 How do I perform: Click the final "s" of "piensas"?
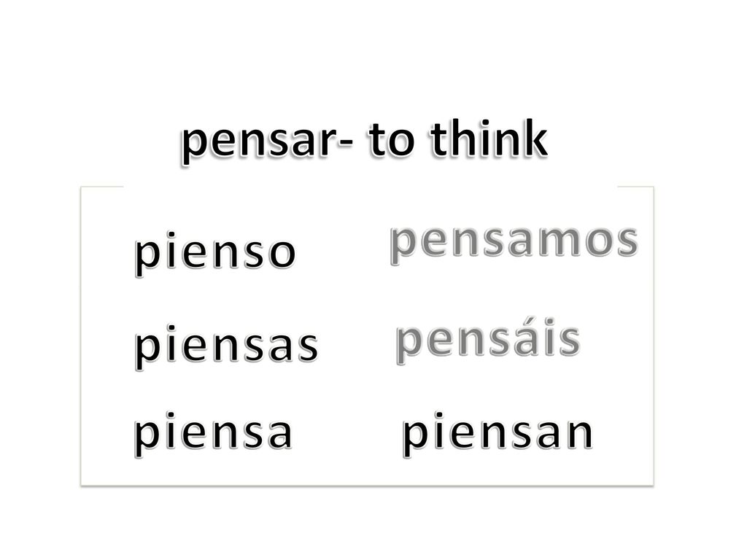tap(308, 346)
